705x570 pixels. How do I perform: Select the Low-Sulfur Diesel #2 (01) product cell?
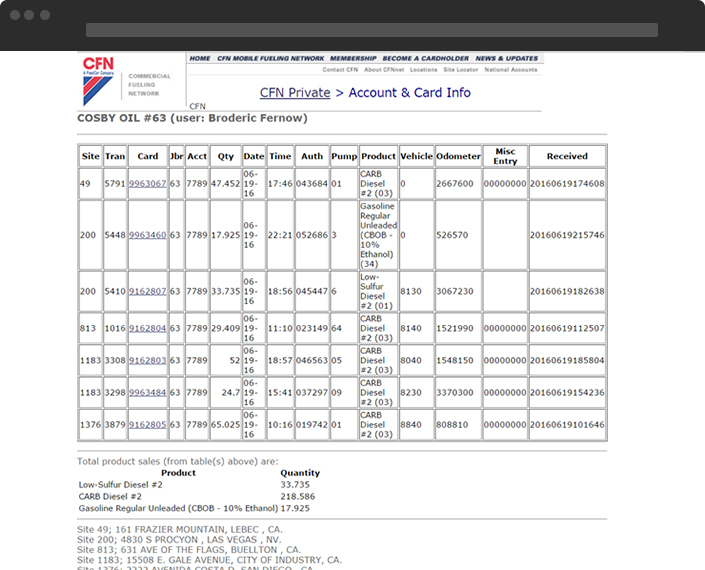(x=378, y=291)
